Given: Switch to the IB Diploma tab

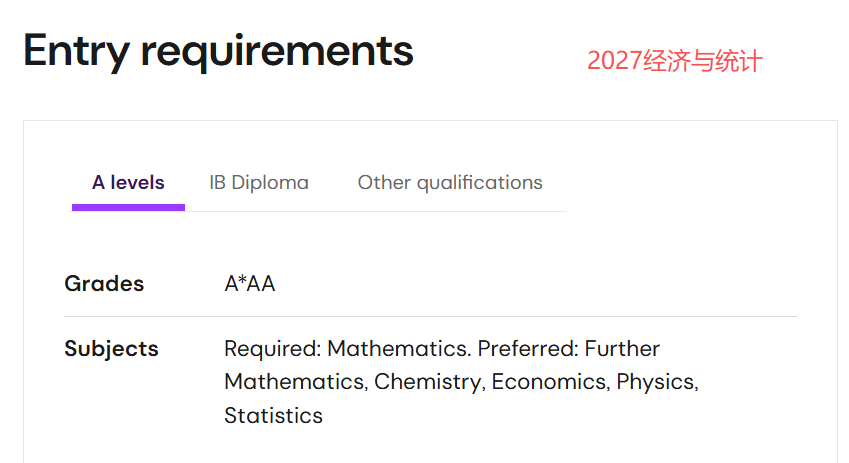Looking at the screenshot, I should point(259,183).
